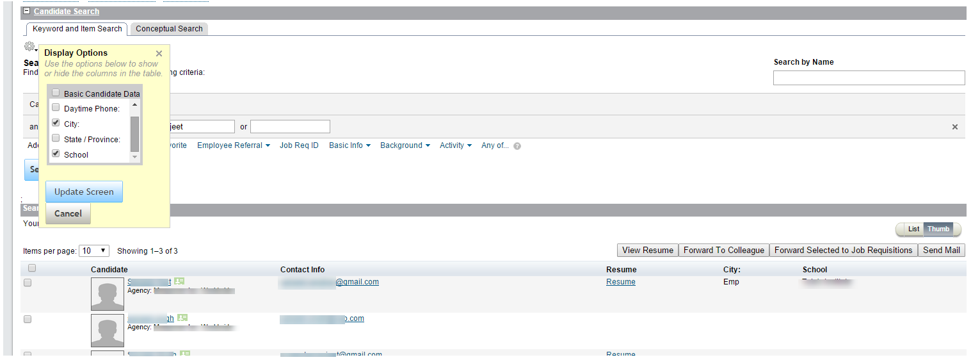Image resolution: width=980 pixels, height=362 pixels.
Task: Click down arrow of display options list scrollbar
Action: (134, 157)
